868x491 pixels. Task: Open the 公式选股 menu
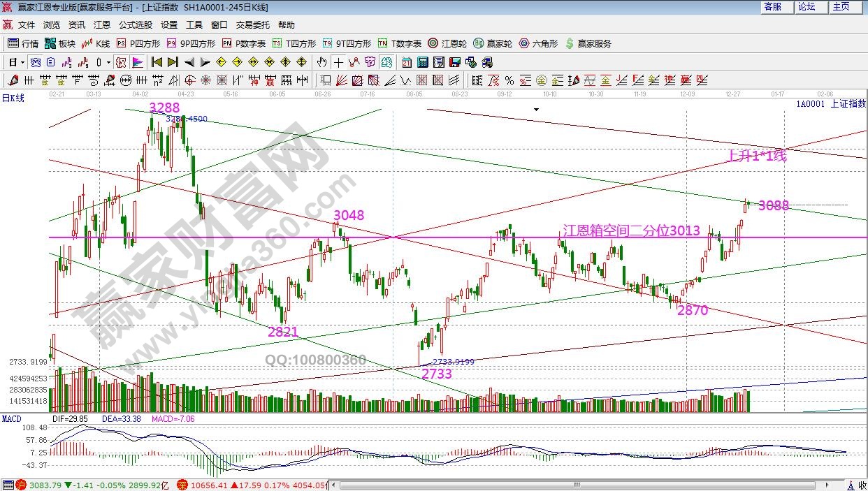pyautogui.click(x=135, y=24)
